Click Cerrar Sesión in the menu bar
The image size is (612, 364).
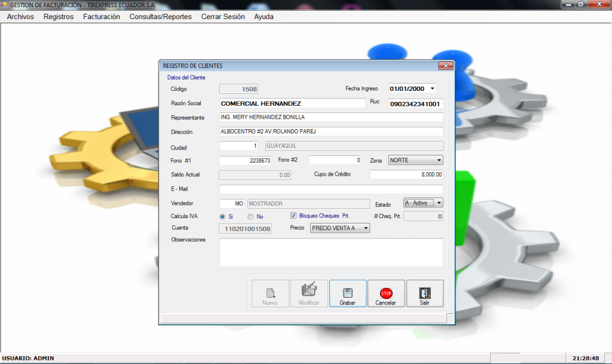tap(222, 17)
